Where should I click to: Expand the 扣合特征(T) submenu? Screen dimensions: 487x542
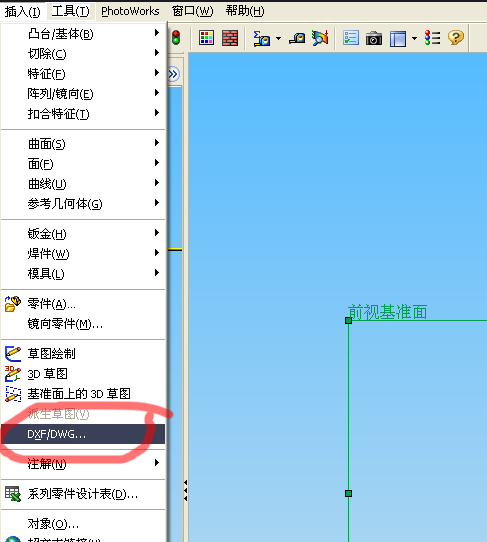point(83,114)
